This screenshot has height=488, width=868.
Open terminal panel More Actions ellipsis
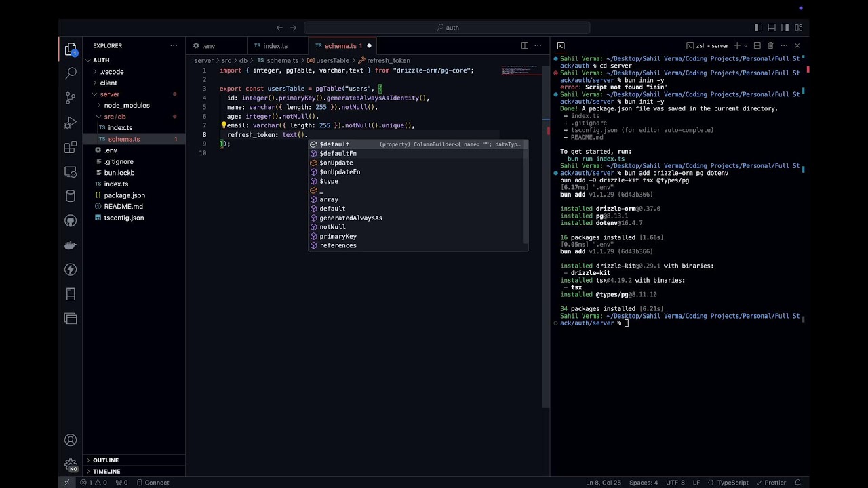(x=784, y=46)
